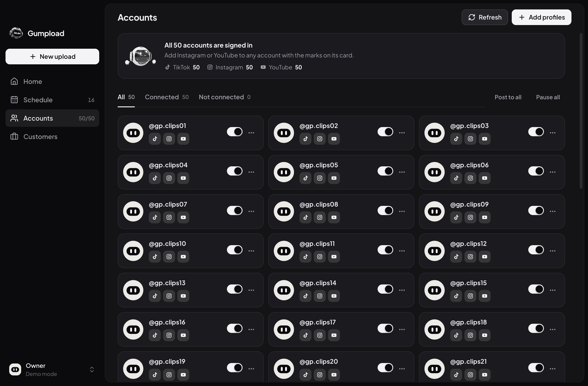Open Instagram on the @gp.clips03 card
Viewport: 588px width, 386px height.
click(x=470, y=139)
